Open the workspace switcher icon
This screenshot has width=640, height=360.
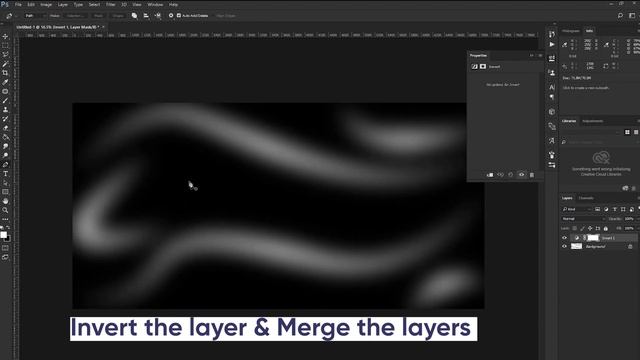[632, 16]
